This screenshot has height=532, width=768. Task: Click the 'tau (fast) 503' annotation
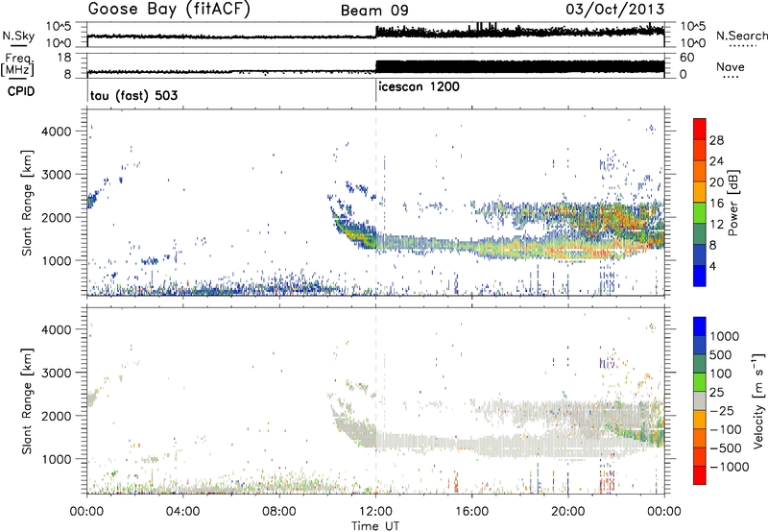pyautogui.click(x=133, y=95)
